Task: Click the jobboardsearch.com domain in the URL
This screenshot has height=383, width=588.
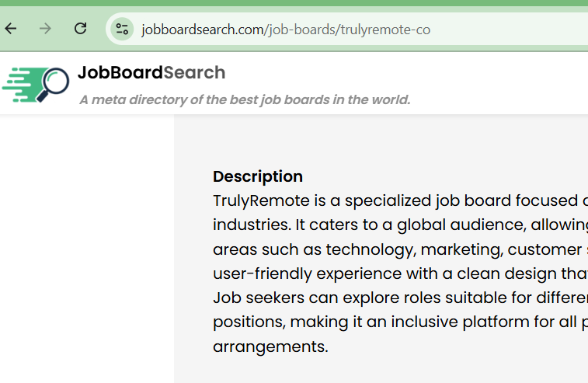Action: pos(203,30)
